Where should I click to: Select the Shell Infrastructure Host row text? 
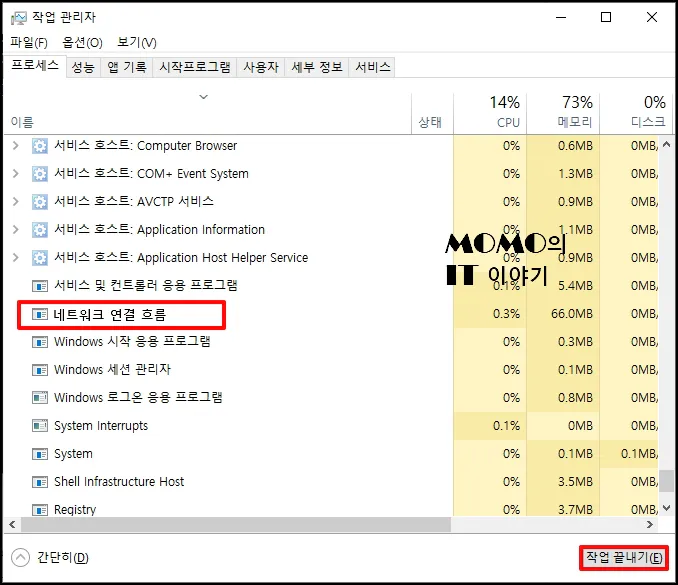(119, 482)
